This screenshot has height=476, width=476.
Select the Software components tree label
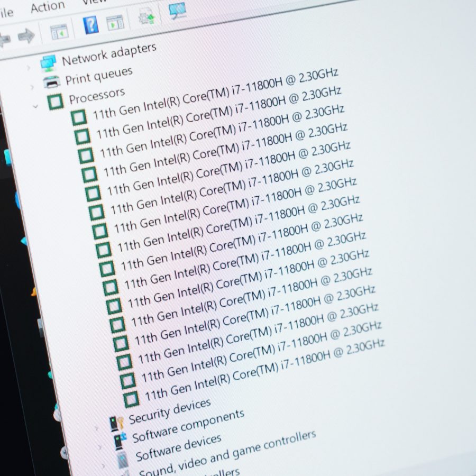coord(188,426)
